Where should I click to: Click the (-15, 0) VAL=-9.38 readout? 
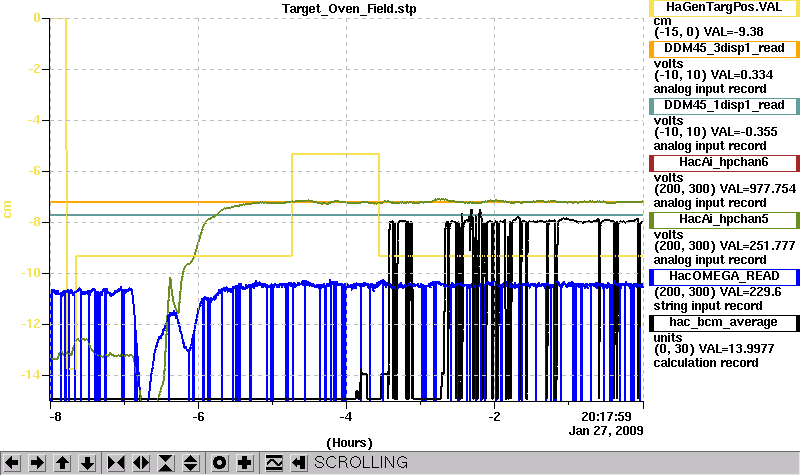pyautogui.click(x=709, y=32)
